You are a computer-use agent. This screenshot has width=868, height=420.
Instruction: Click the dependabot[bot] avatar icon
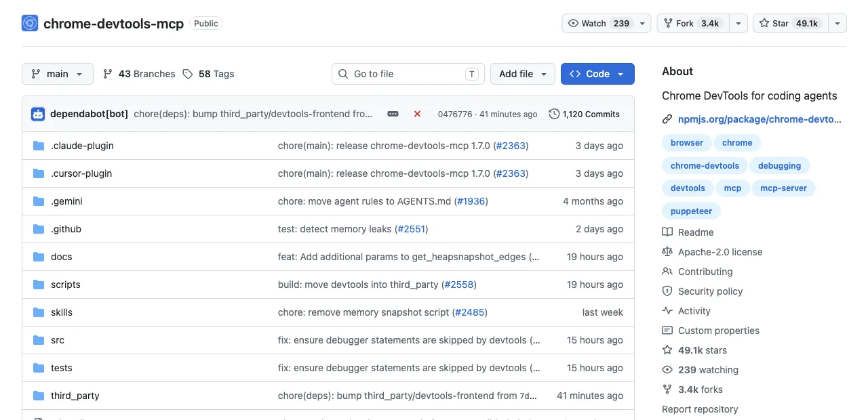coord(38,114)
